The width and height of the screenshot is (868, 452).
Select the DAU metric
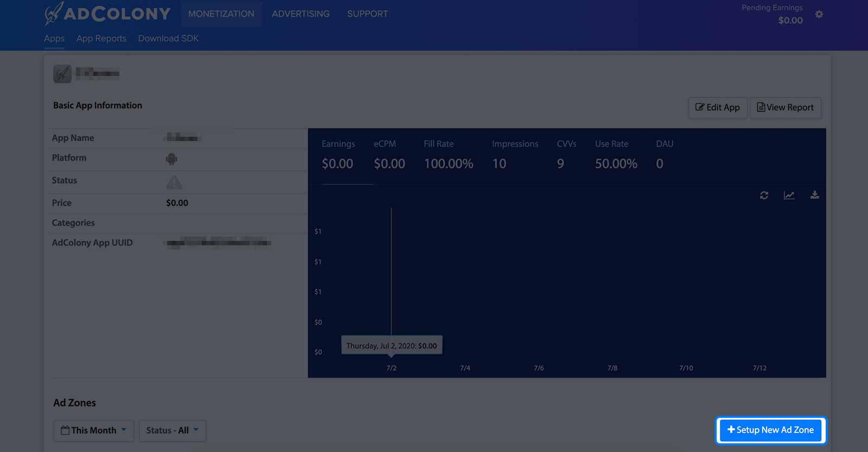click(665, 154)
